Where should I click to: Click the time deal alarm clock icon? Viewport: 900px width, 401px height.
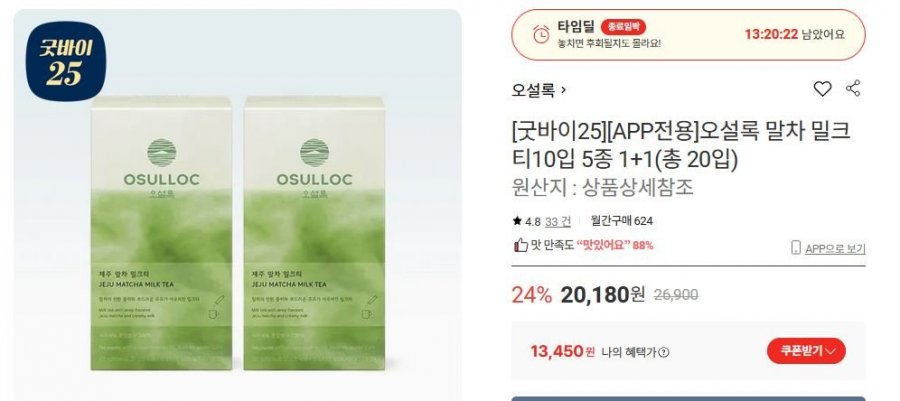click(541, 34)
